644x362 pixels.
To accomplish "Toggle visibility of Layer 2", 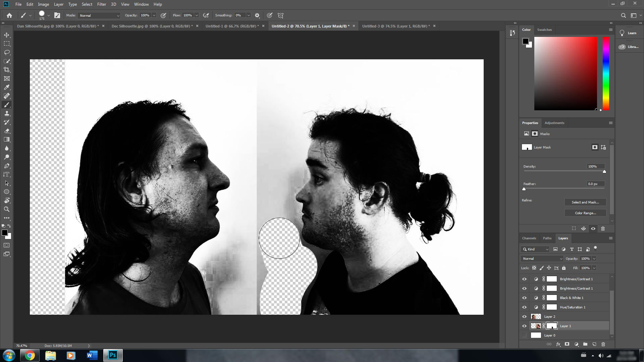I will tap(524, 316).
